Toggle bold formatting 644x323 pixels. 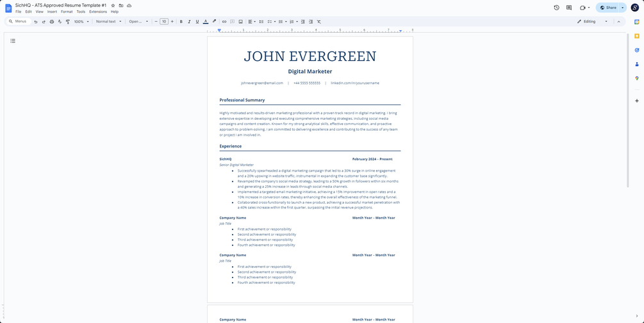[181, 21]
